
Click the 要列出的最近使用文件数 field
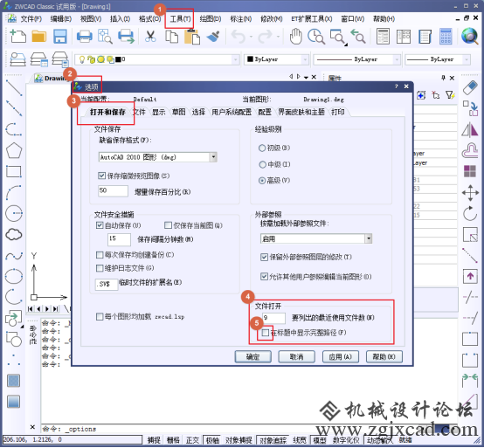tap(273, 318)
